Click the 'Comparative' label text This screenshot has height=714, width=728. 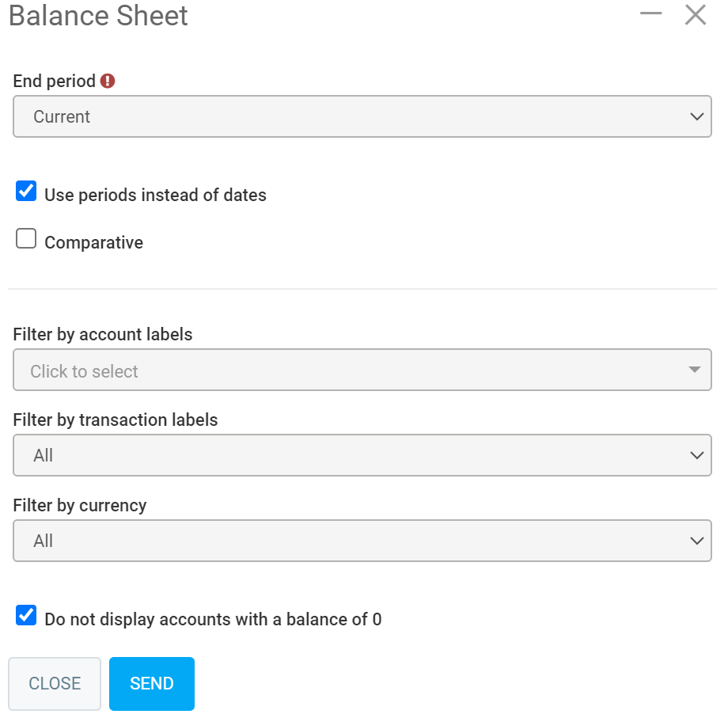(93, 243)
